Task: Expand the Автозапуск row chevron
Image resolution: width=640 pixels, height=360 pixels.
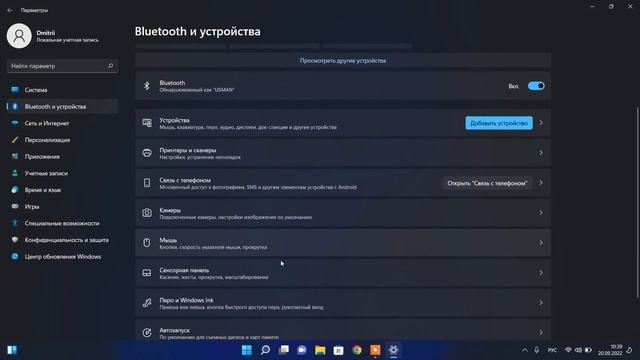Action: click(x=541, y=332)
